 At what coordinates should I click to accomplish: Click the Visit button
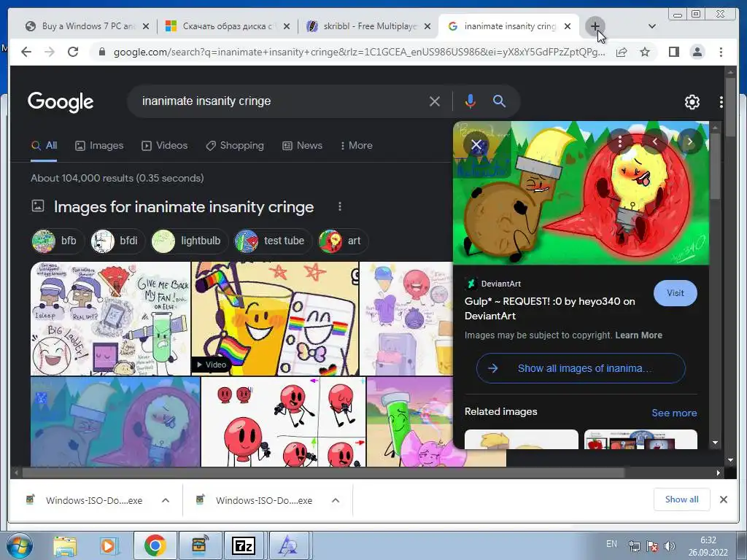[x=675, y=293]
